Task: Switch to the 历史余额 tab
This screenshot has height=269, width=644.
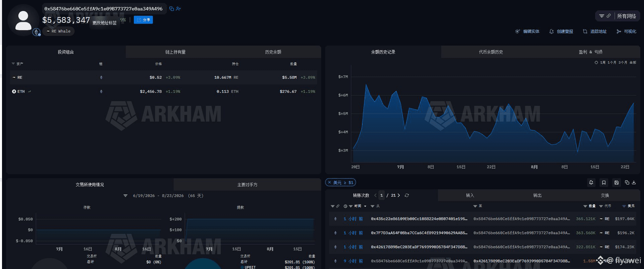Action: [273, 52]
